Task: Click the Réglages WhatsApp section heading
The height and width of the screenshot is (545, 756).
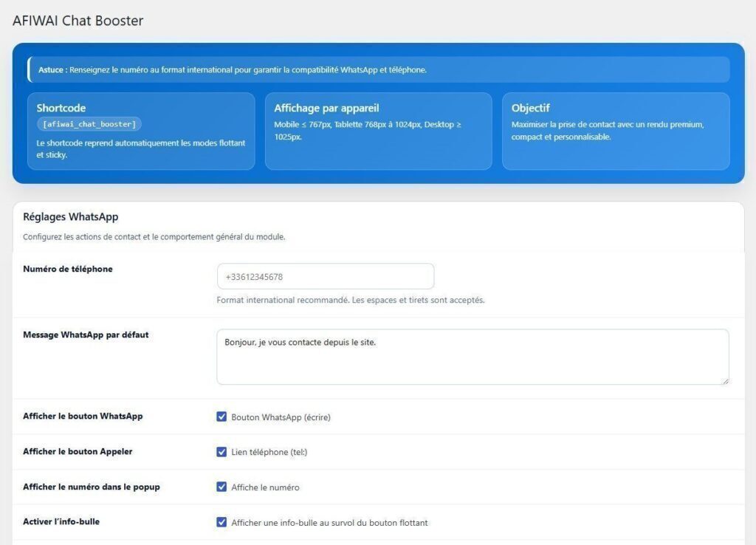Action: tap(70, 217)
